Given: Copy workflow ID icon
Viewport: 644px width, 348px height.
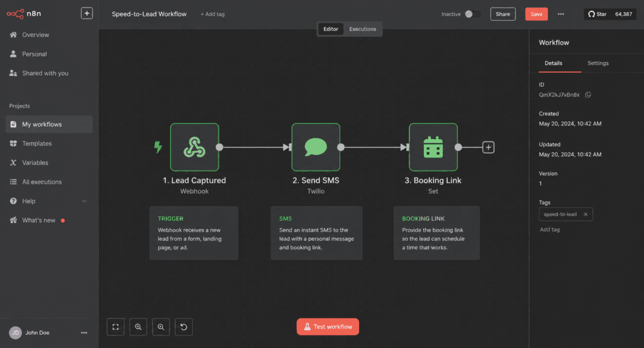Looking at the screenshot, I should coord(588,95).
